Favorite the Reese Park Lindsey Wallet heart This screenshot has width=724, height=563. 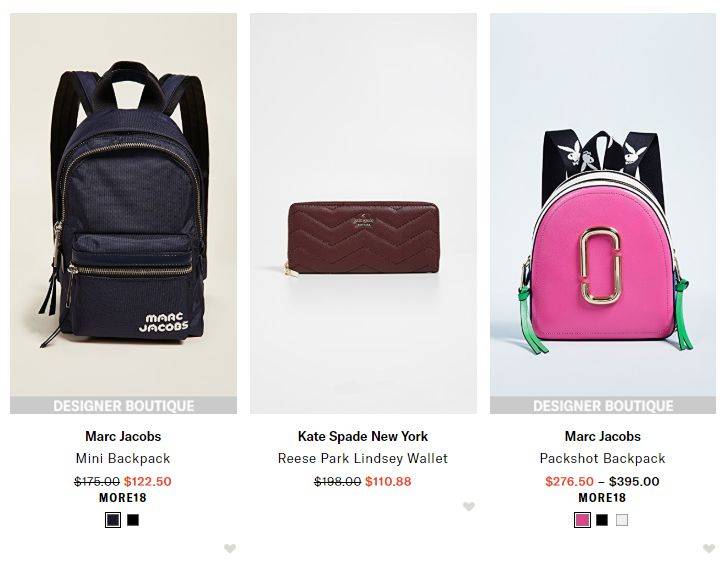pyautogui.click(x=469, y=506)
